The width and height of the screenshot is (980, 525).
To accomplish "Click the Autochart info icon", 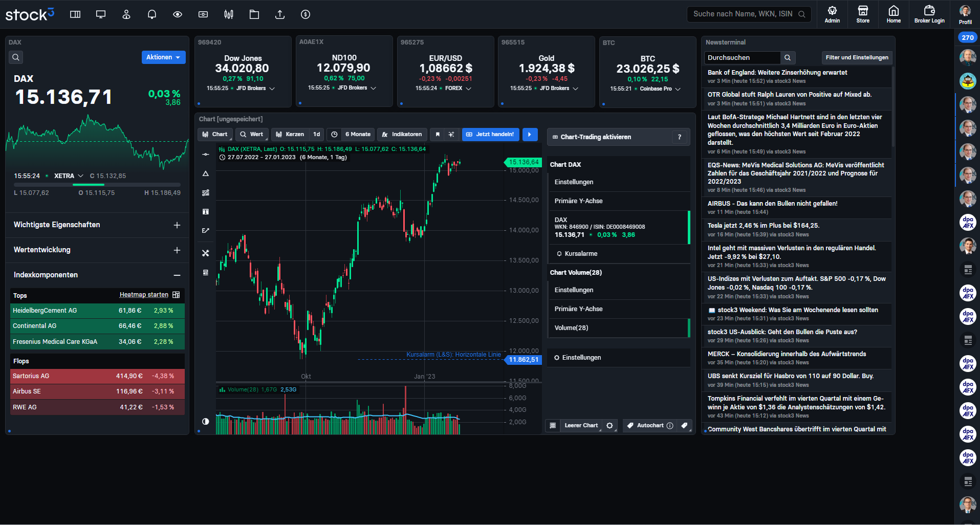I will pos(670,426).
